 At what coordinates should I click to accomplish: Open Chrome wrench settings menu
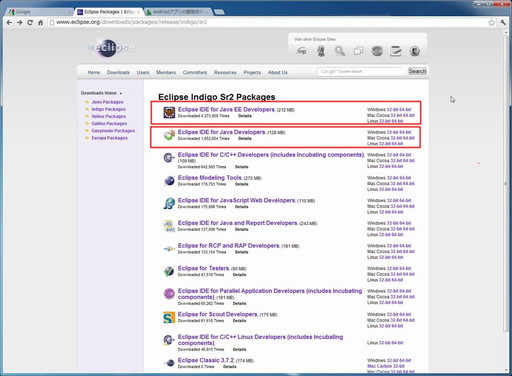503,22
